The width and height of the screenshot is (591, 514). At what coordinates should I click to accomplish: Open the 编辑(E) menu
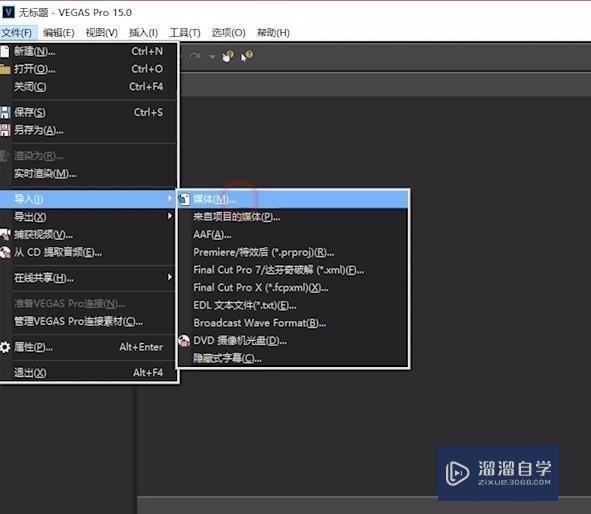tap(58, 33)
